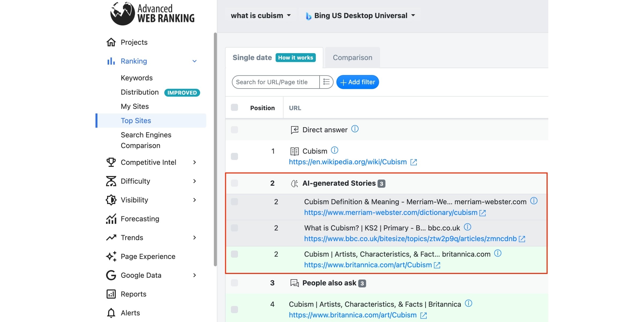Image resolution: width=644 pixels, height=322 pixels.
Task: Click the Reports icon in sidebar
Action: pos(111,294)
